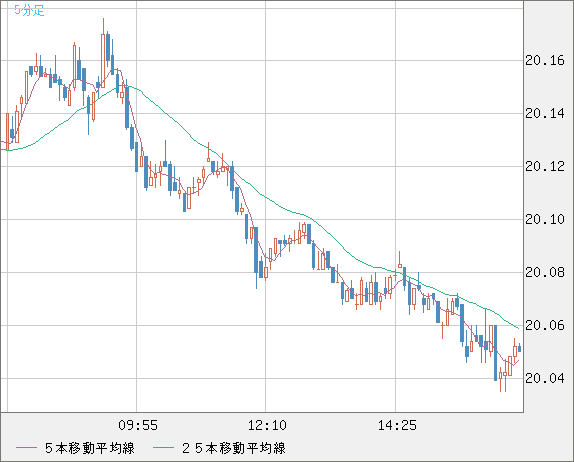Image resolution: width=574 pixels, height=462 pixels.
Task: Click the 09:55 time axis label
Action: click(x=138, y=425)
